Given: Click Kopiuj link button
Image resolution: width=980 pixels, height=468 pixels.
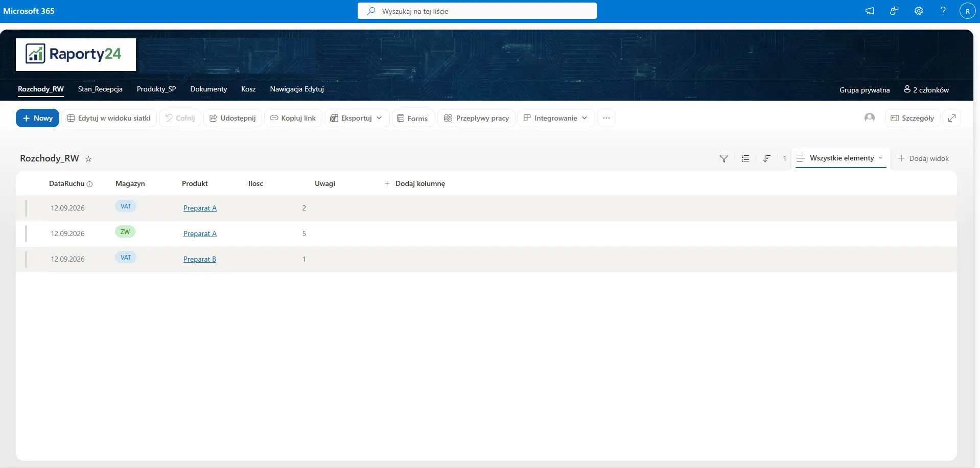Looking at the screenshot, I should click(x=293, y=118).
